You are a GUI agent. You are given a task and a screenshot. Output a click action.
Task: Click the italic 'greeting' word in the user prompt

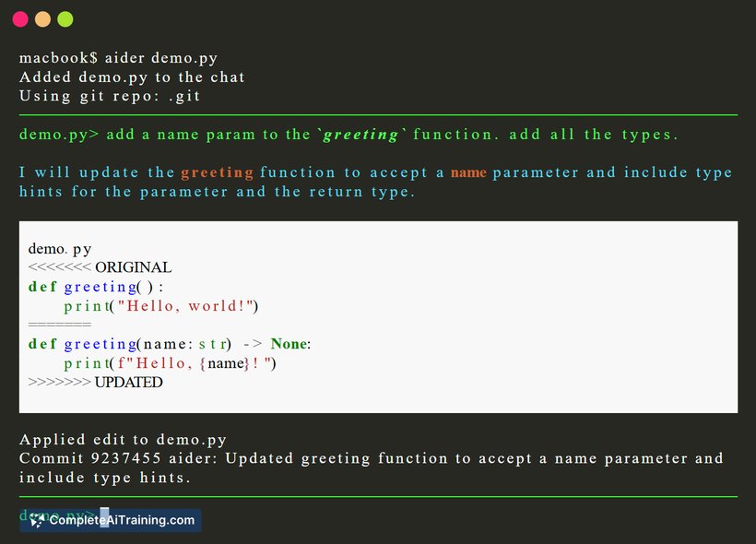click(360, 135)
